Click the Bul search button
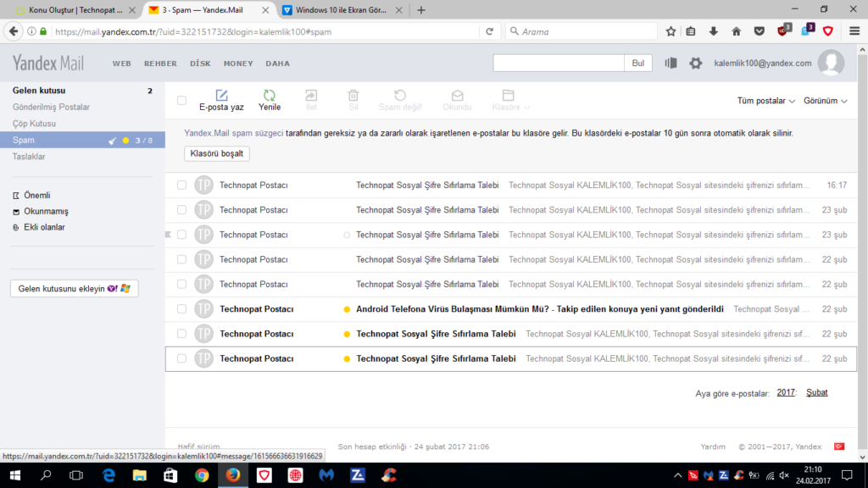Image resolution: width=868 pixels, height=488 pixels. point(637,63)
